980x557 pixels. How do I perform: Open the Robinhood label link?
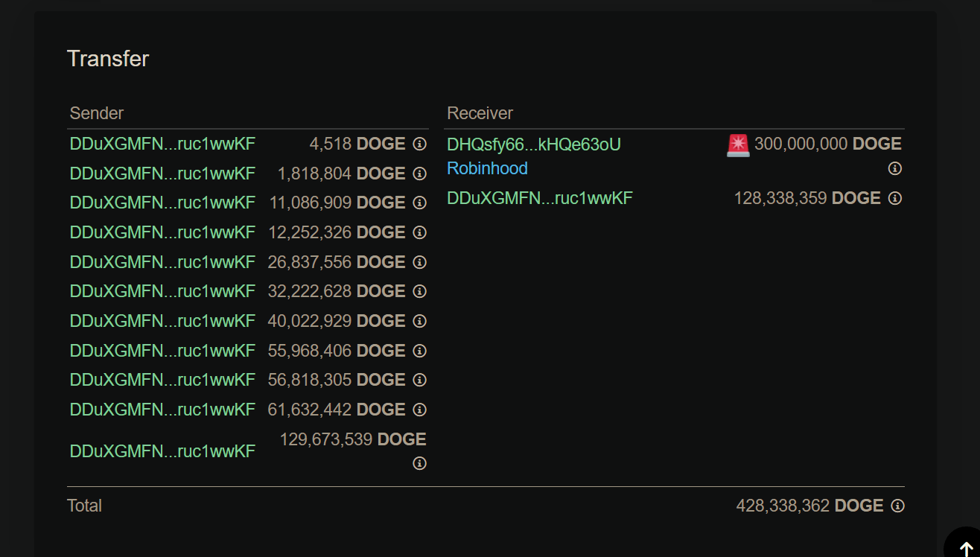(x=487, y=168)
